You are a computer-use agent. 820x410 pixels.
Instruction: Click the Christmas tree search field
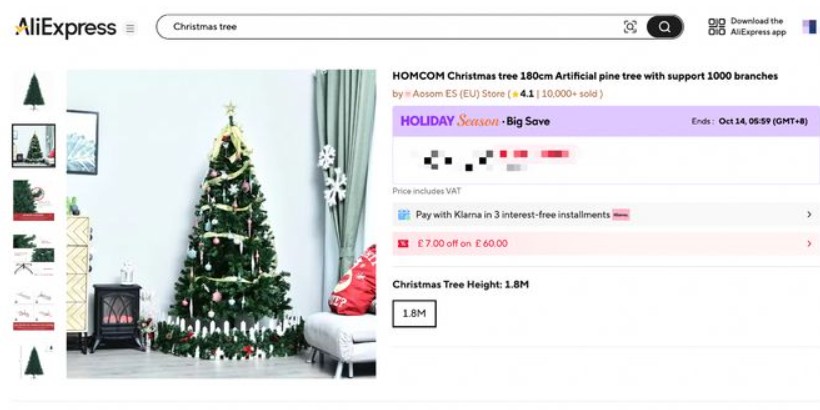(397, 27)
